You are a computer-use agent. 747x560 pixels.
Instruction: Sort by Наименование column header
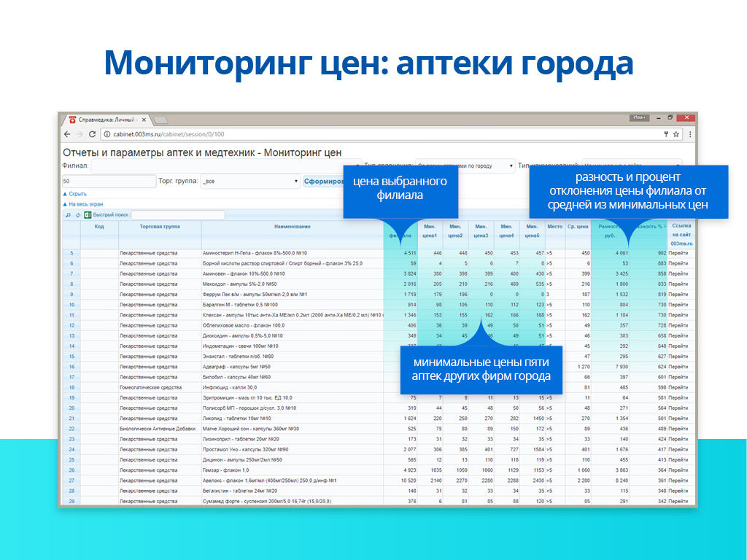[x=293, y=227]
